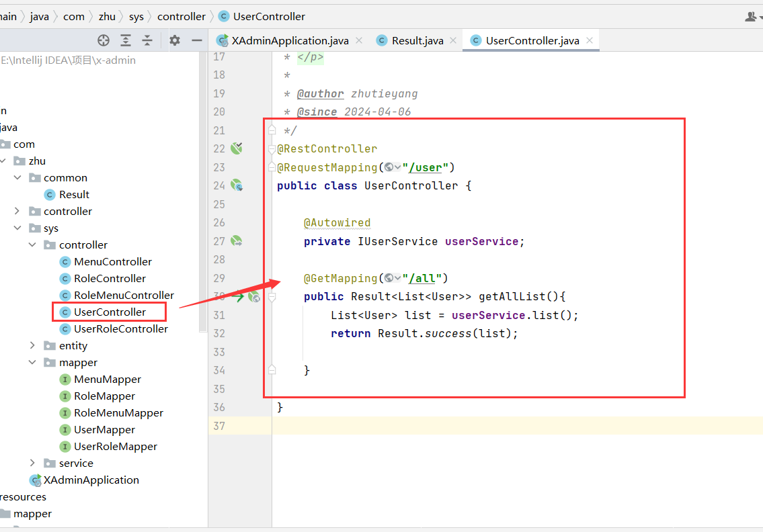Viewport: 763px width, 532px height.
Task: Click the @author doc tag
Action: point(320,94)
